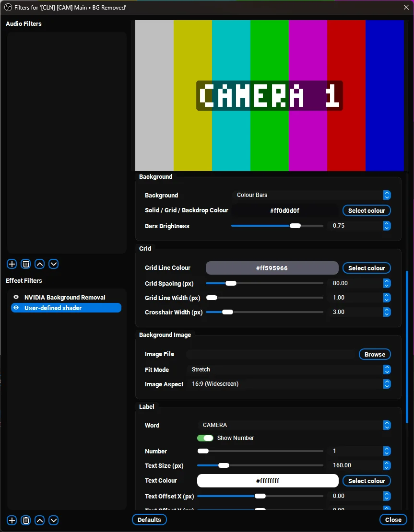Close the Filters window with X
The width and height of the screenshot is (414, 532).
pyautogui.click(x=406, y=7)
